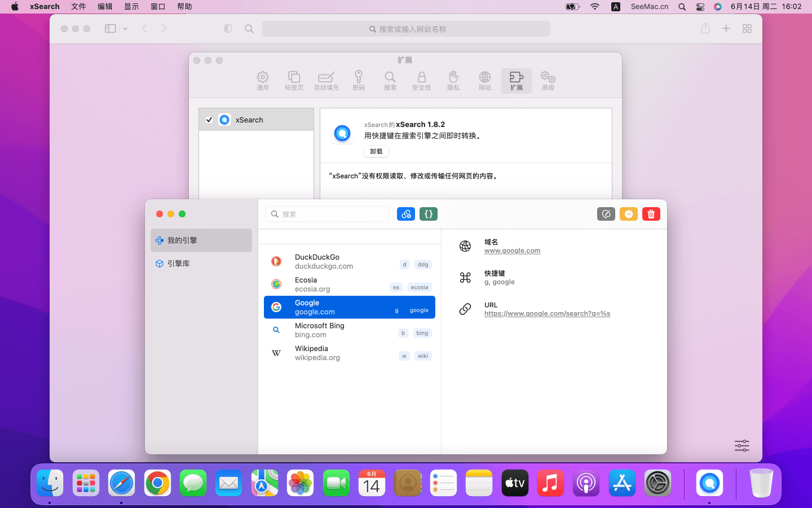Open App Store from the Dock
This screenshot has height=508, width=812.
click(x=622, y=483)
